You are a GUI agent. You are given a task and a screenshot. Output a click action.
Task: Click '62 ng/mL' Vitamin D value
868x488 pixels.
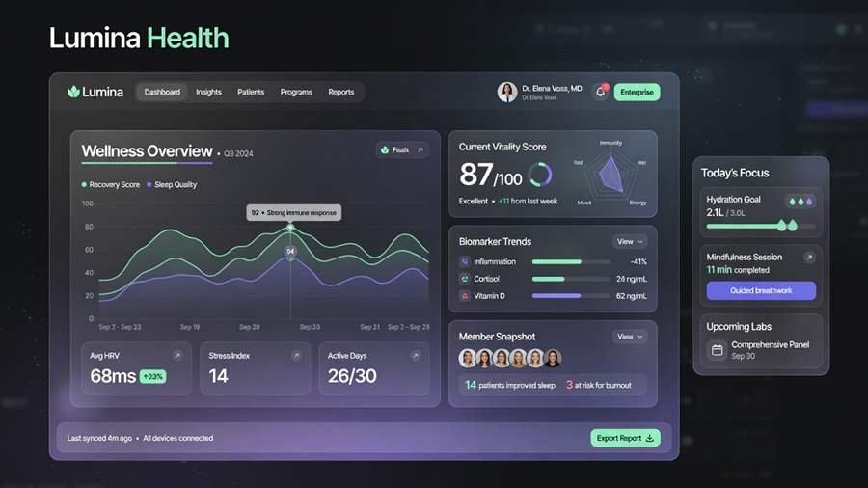pyautogui.click(x=632, y=296)
